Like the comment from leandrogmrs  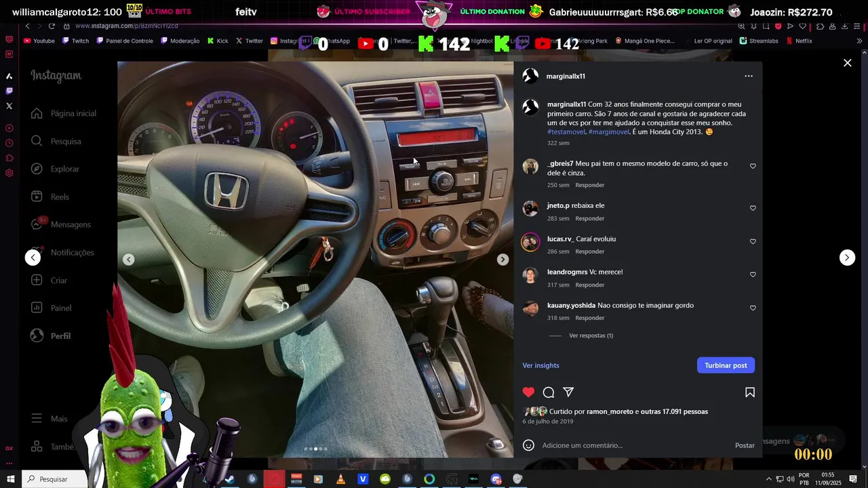click(753, 274)
